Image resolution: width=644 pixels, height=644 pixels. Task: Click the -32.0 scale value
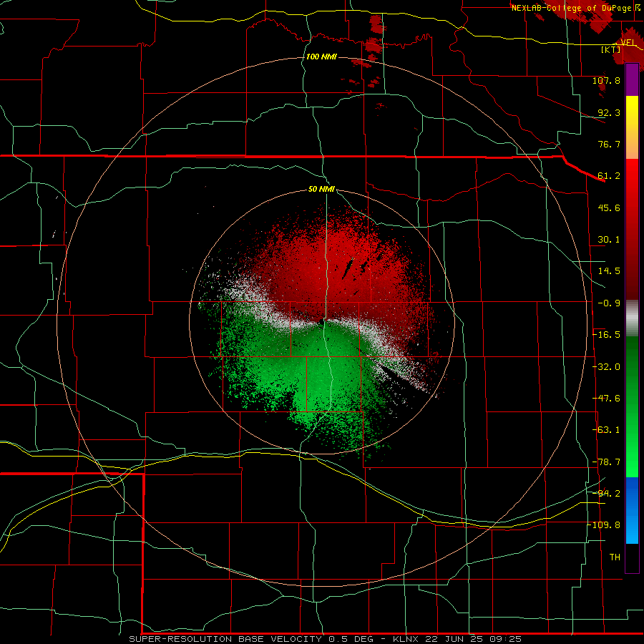pos(606,367)
